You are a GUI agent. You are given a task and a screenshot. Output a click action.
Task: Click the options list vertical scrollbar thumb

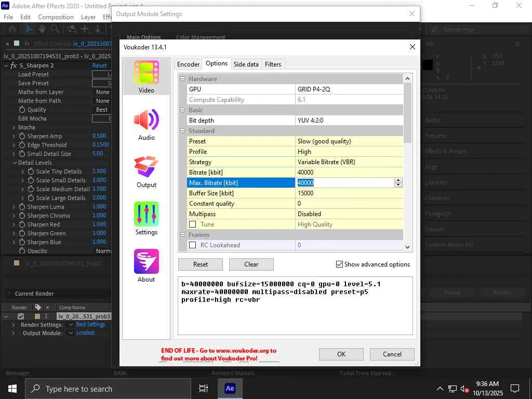click(x=407, y=113)
